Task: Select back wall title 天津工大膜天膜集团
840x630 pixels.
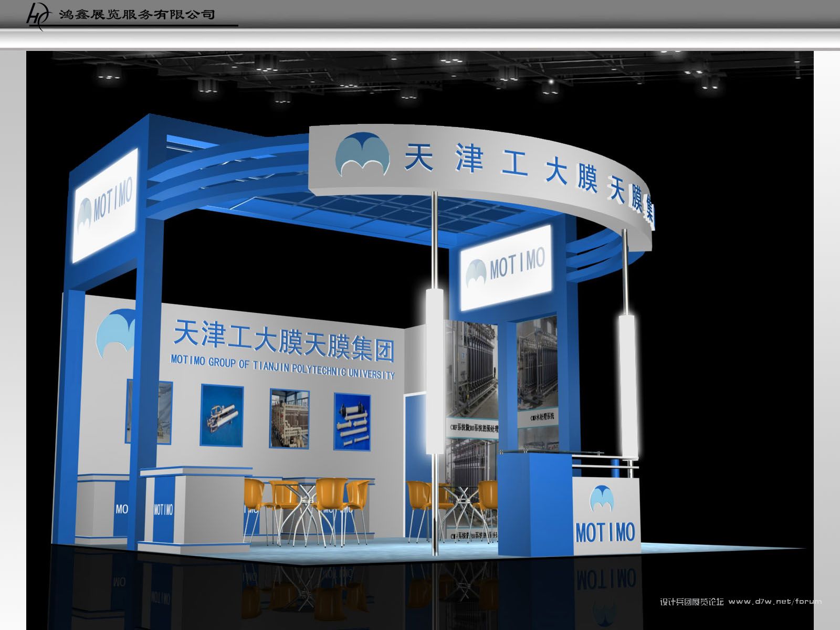Action: click(x=283, y=340)
